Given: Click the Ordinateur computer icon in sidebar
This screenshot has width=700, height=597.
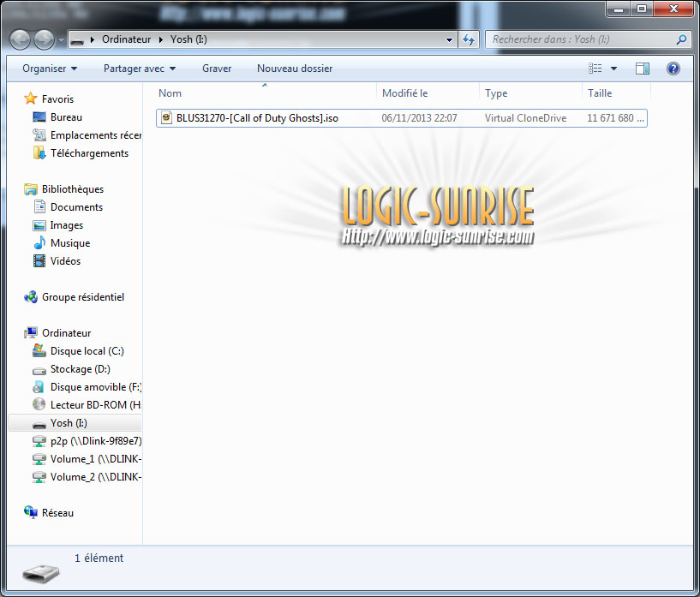Looking at the screenshot, I should tap(30, 333).
